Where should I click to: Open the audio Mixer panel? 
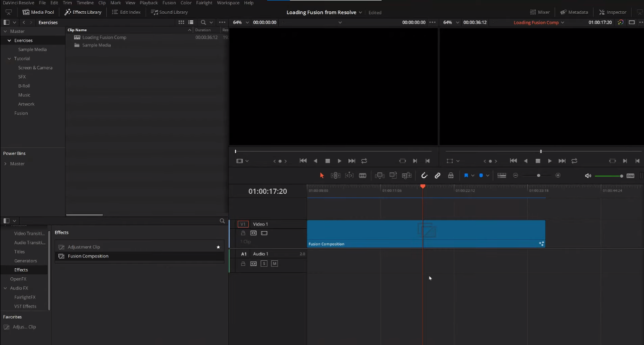[x=540, y=12]
